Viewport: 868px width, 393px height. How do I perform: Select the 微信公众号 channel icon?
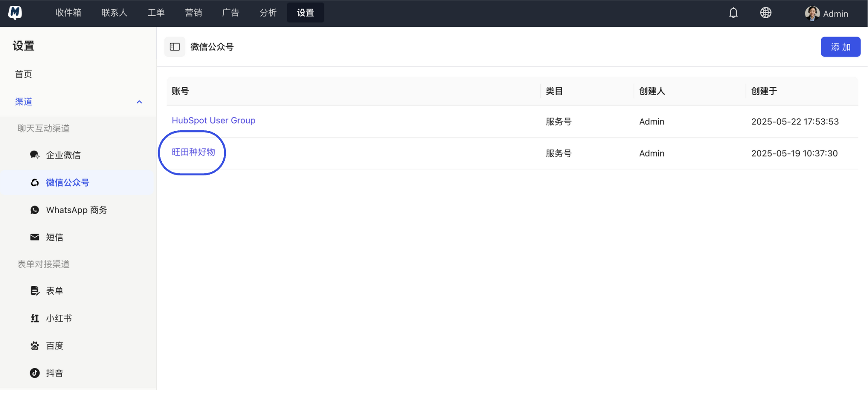click(35, 182)
